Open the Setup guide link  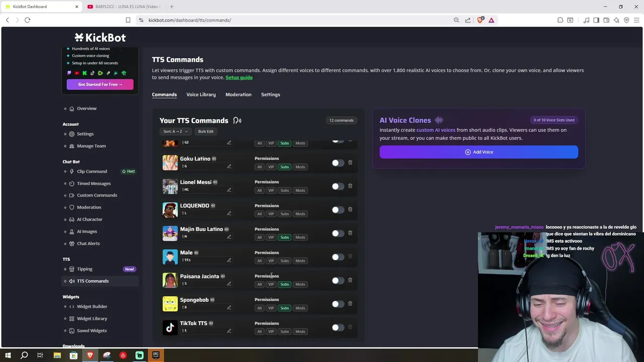click(x=239, y=77)
